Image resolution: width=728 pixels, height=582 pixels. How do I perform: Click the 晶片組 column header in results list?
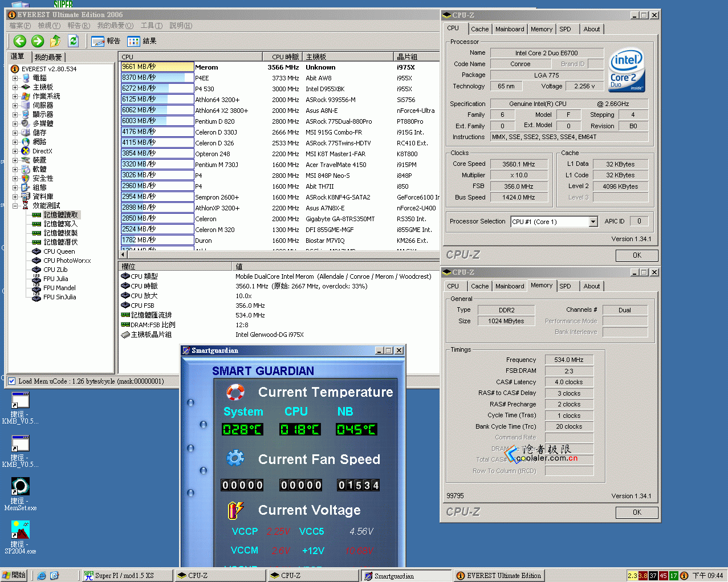point(416,56)
